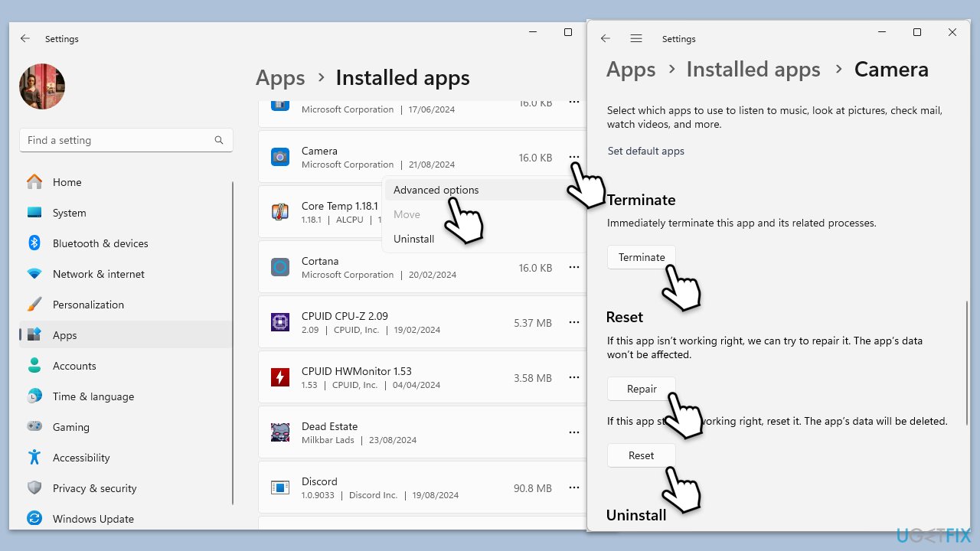Click the Network wifi icon
The image size is (980, 551).
pyautogui.click(x=34, y=274)
